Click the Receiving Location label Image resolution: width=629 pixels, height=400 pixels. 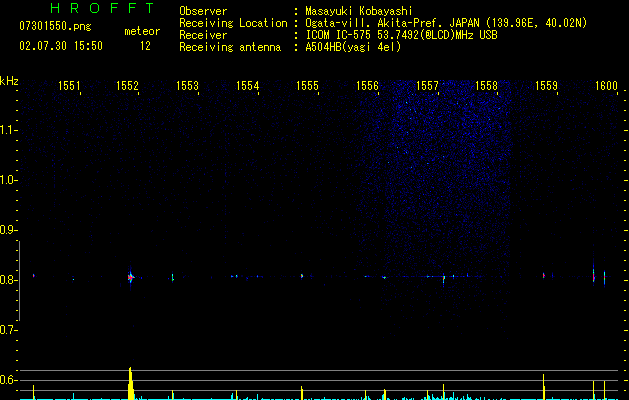pos(233,23)
